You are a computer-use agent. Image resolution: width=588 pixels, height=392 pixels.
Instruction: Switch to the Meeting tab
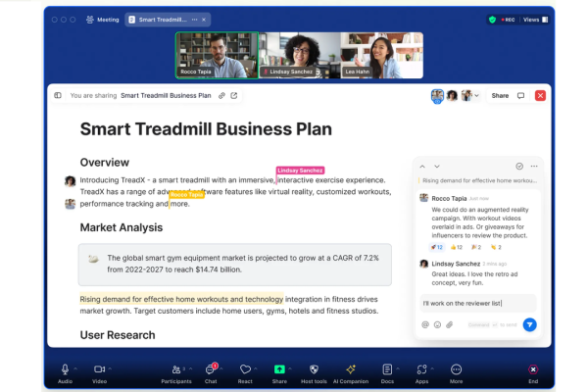click(x=102, y=20)
